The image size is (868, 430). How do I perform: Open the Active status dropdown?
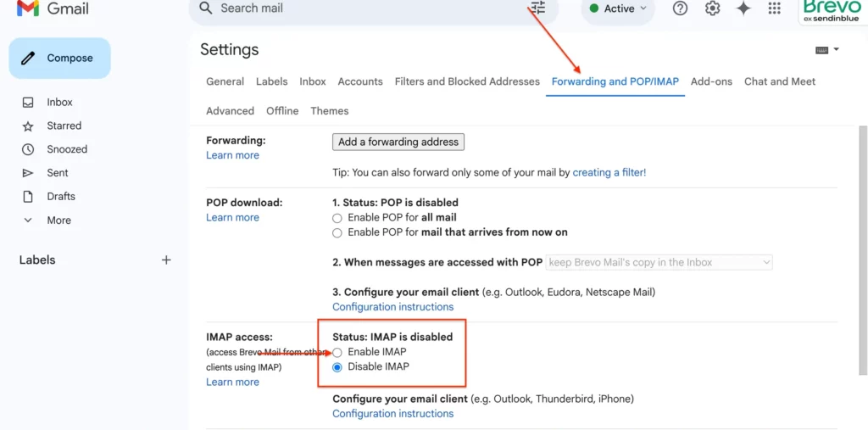[618, 8]
